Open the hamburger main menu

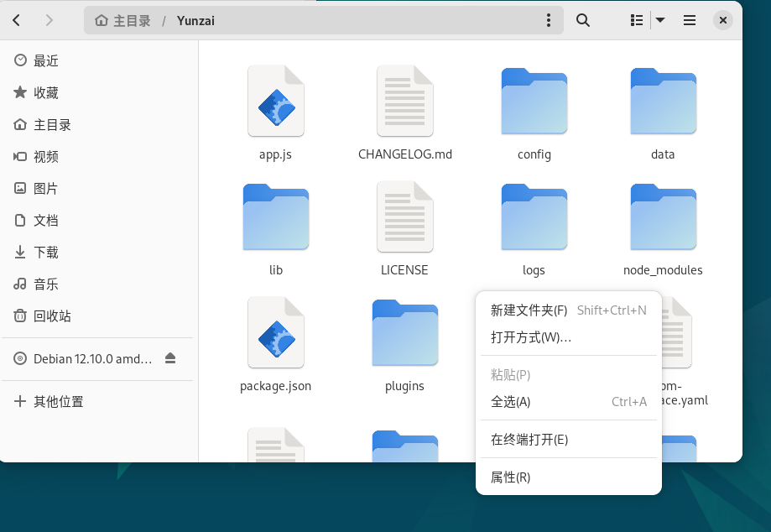click(690, 20)
